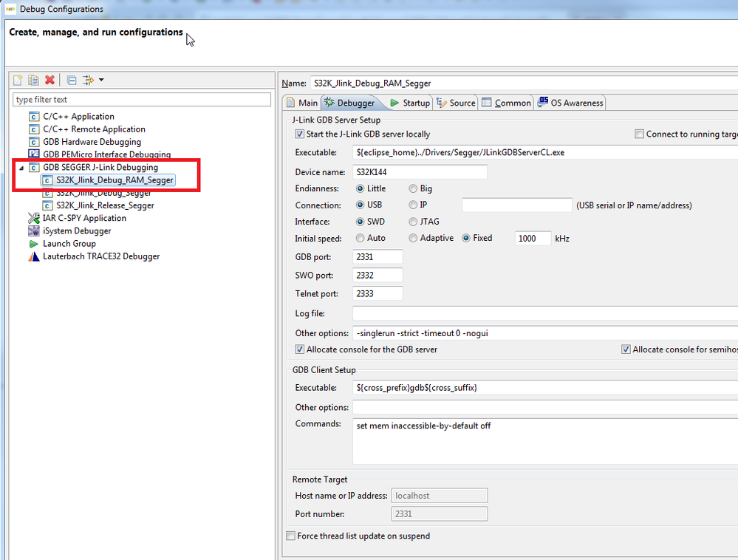
Task: Select S32K_Jlink_Debug_RAM_Segger configuration
Action: point(115,180)
